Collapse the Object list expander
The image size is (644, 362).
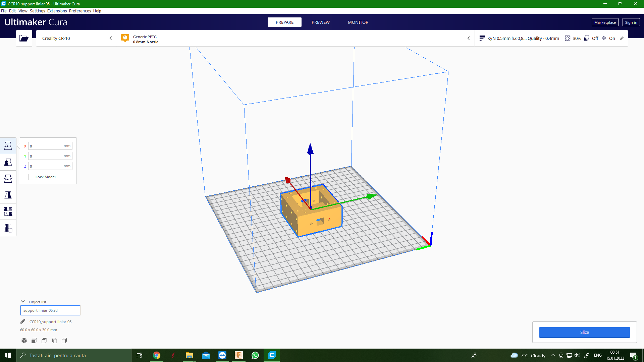point(23,302)
